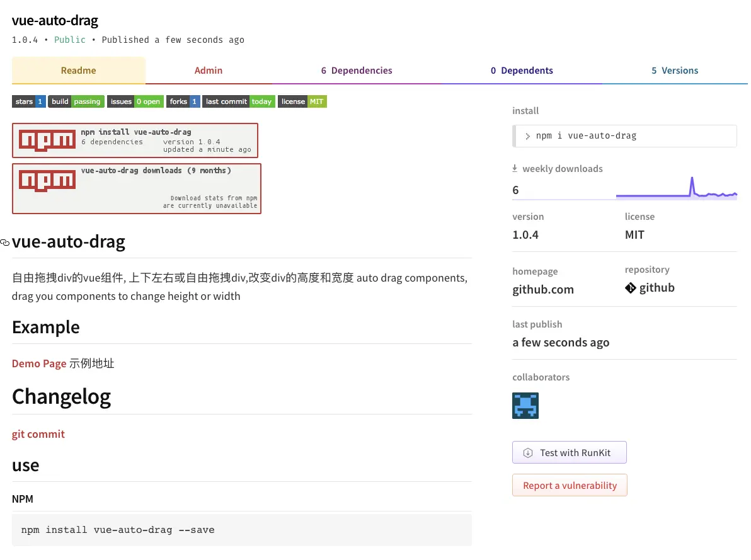Screen dimensions: 751x560
Task: Open the 6 Dependencies tab
Action: 357,71
